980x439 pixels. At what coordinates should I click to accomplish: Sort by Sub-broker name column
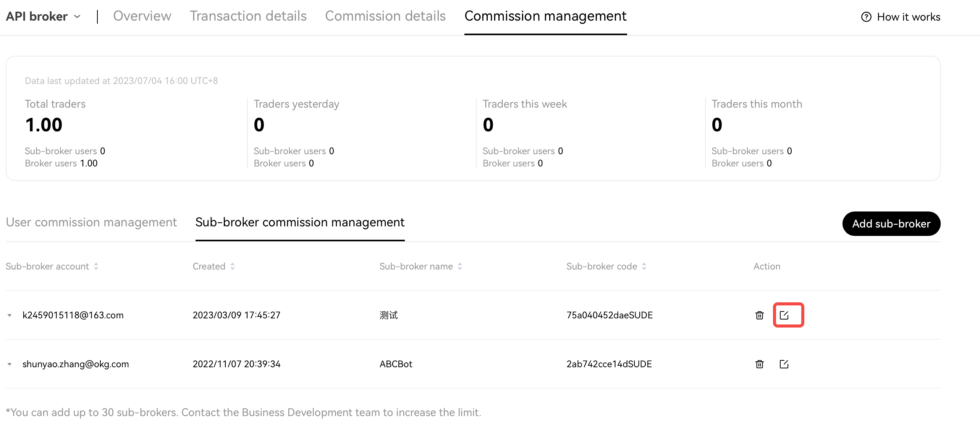pos(460,266)
